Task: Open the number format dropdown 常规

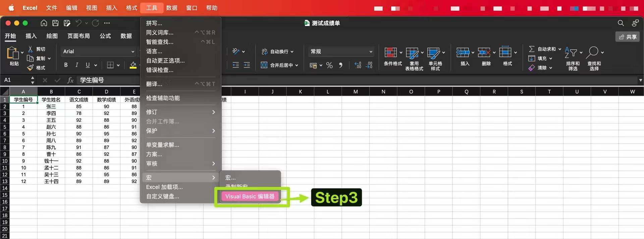Action: click(341, 51)
